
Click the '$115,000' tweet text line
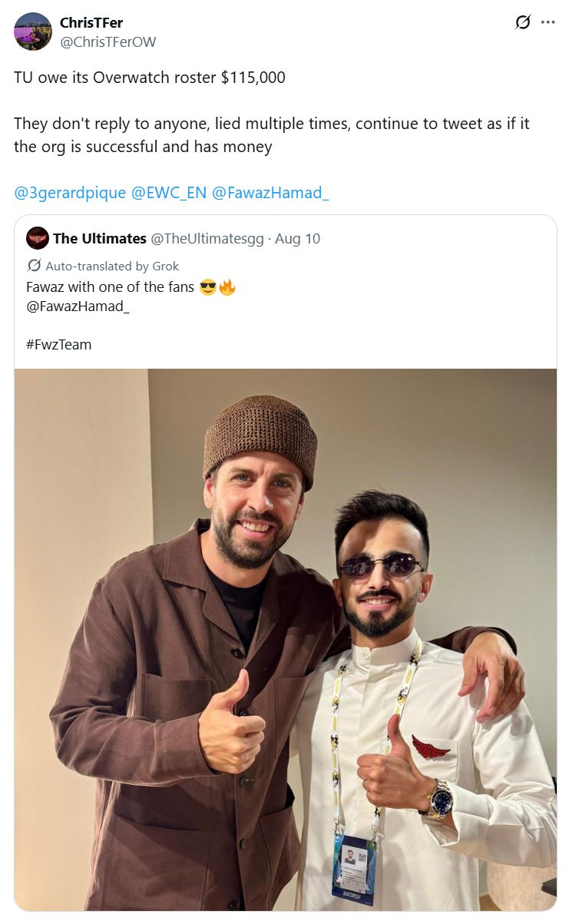click(x=150, y=78)
